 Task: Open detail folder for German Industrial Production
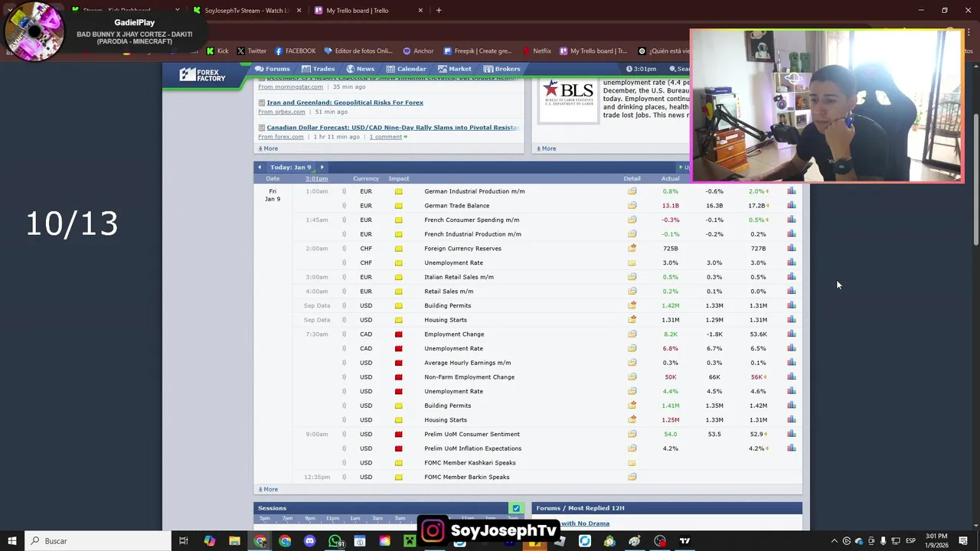632,191
